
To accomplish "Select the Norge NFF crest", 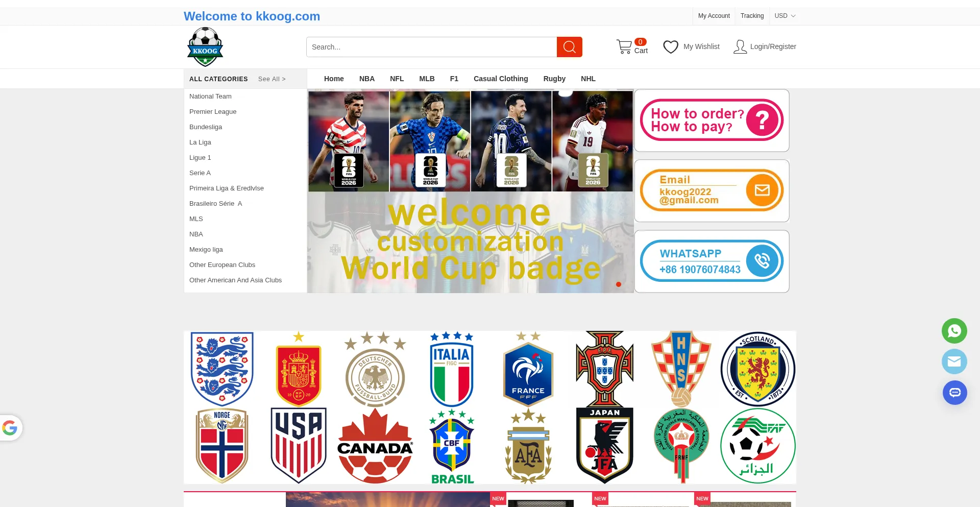I will point(222,446).
